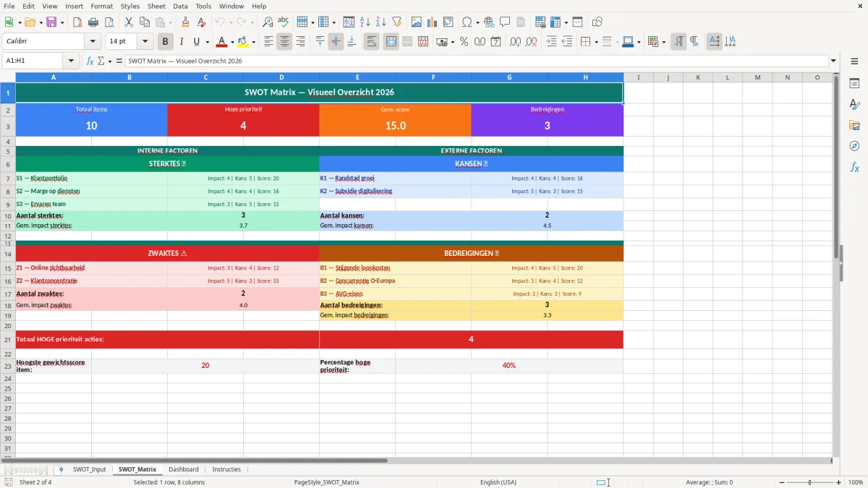This screenshot has width=868, height=488.
Task: Open the sidebar Properties panel
Action: pyautogui.click(x=854, y=84)
